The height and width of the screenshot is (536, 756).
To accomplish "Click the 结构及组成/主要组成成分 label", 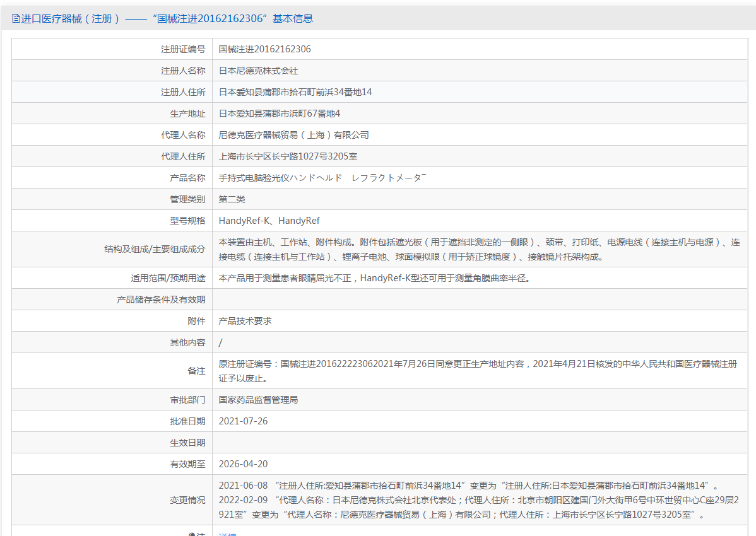I will coord(155,250).
